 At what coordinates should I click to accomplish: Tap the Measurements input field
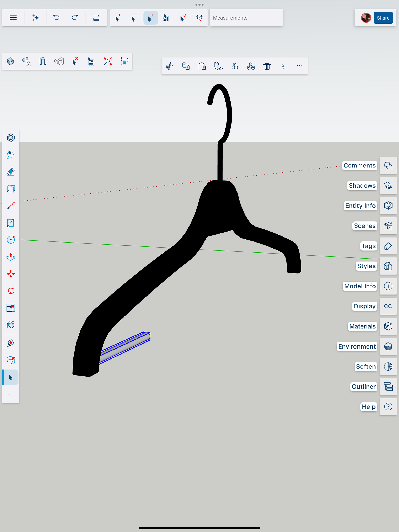click(246, 18)
